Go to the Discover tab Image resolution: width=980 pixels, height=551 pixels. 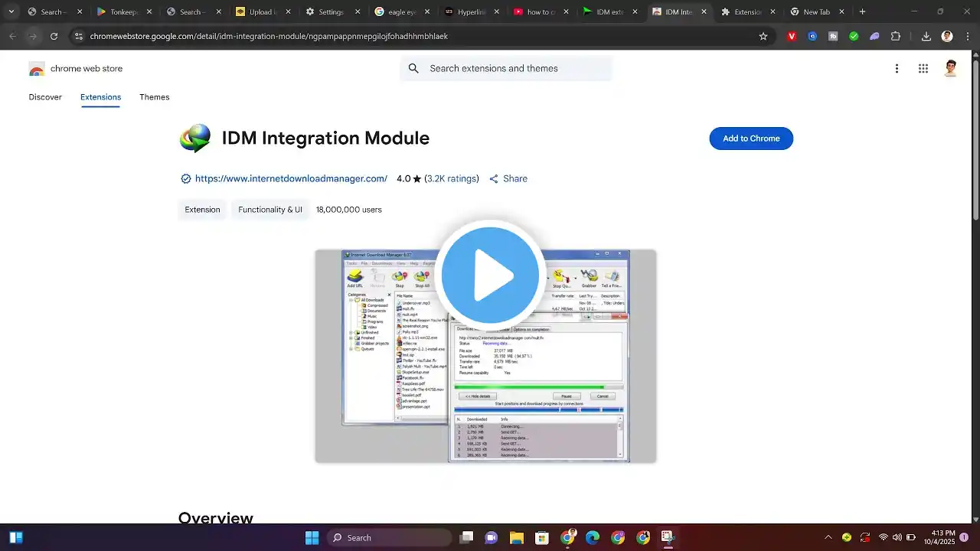(45, 97)
